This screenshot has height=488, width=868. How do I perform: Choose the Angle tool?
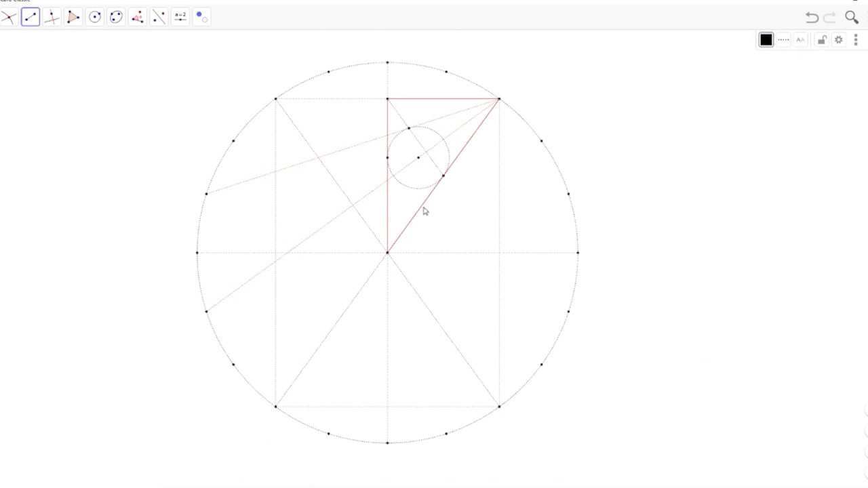tap(138, 17)
